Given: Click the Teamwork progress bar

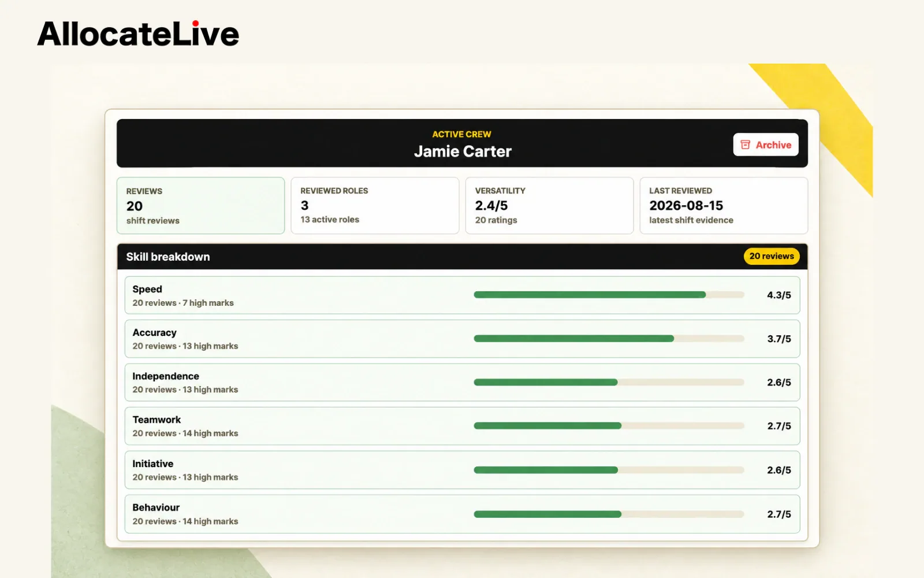Looking at the screenshot, I should (x=609, y=426).
